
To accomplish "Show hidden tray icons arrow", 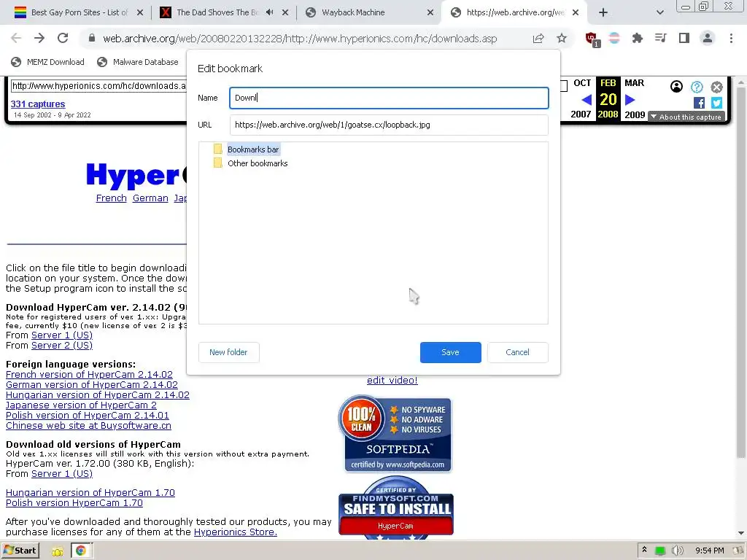I will [x=644, y=550].
